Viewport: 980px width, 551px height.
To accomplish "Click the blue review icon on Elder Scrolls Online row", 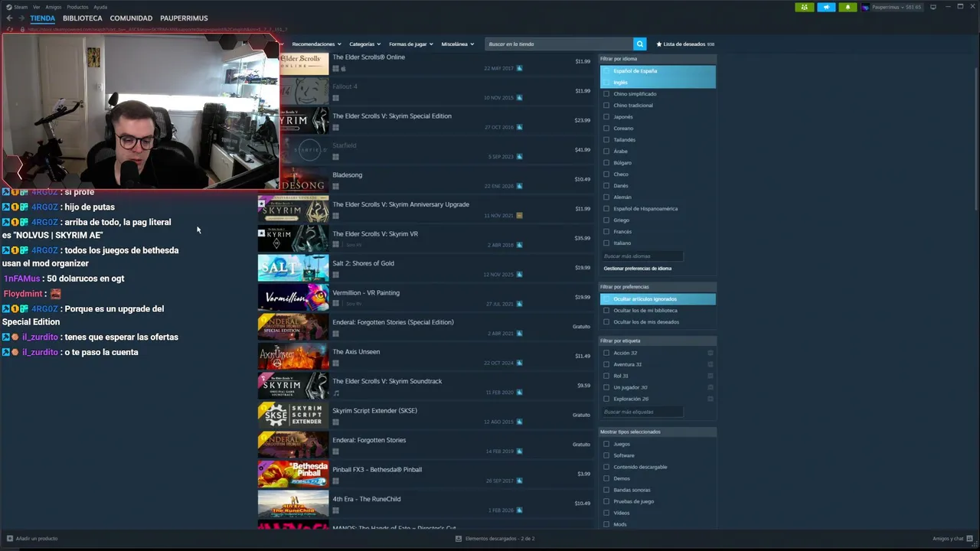I will pos(519,68).
